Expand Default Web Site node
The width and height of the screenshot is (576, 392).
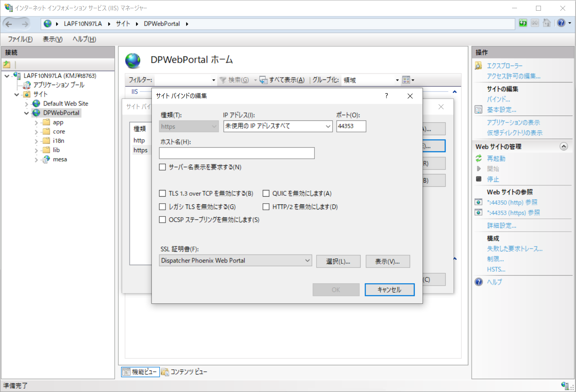[x=27, y=103]
